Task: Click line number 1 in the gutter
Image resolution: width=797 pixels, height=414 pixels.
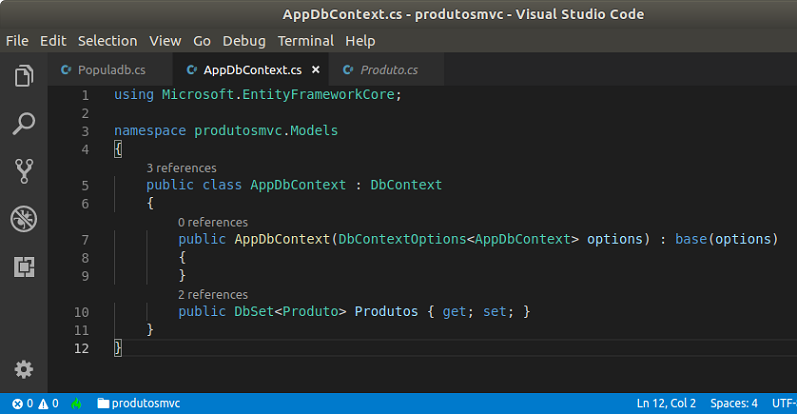Action: point(85,95)
